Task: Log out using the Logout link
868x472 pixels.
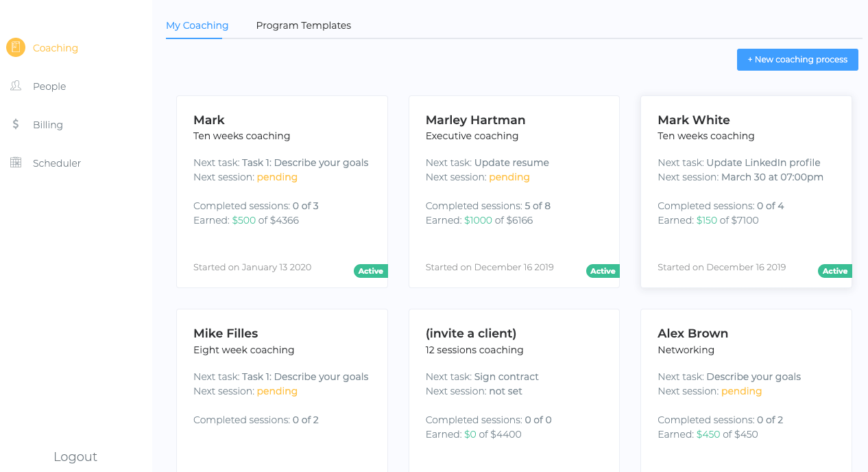Action: (x=75, y=457)
